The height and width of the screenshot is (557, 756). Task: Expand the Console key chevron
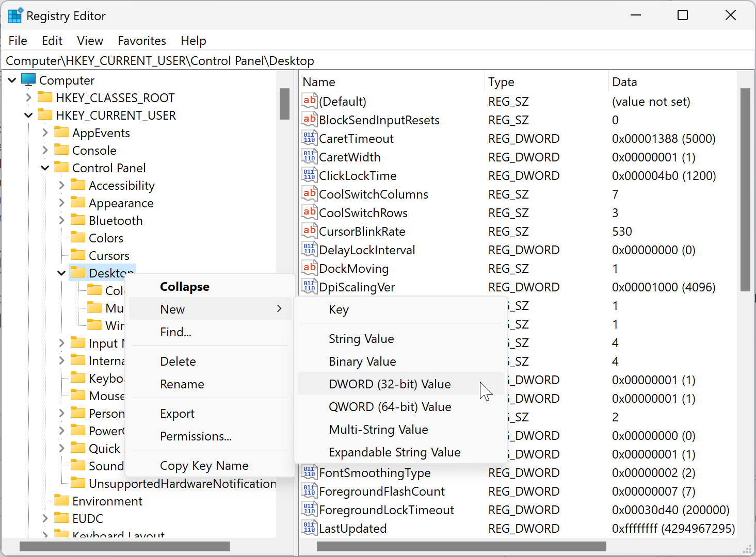45,150
